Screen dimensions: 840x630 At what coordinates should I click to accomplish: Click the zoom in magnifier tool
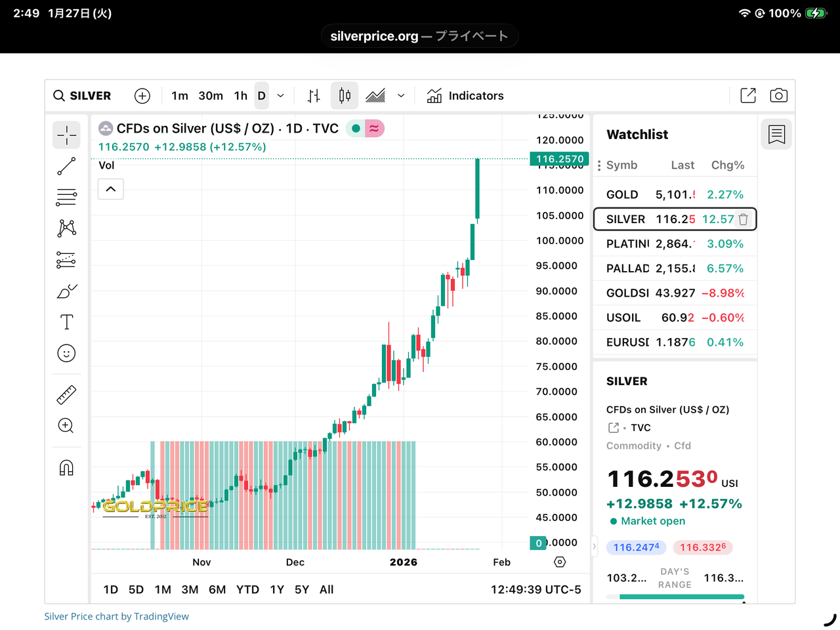66,426
